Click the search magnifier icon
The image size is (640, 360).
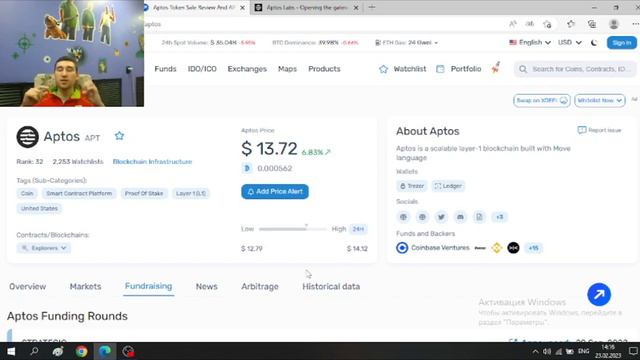523,69
